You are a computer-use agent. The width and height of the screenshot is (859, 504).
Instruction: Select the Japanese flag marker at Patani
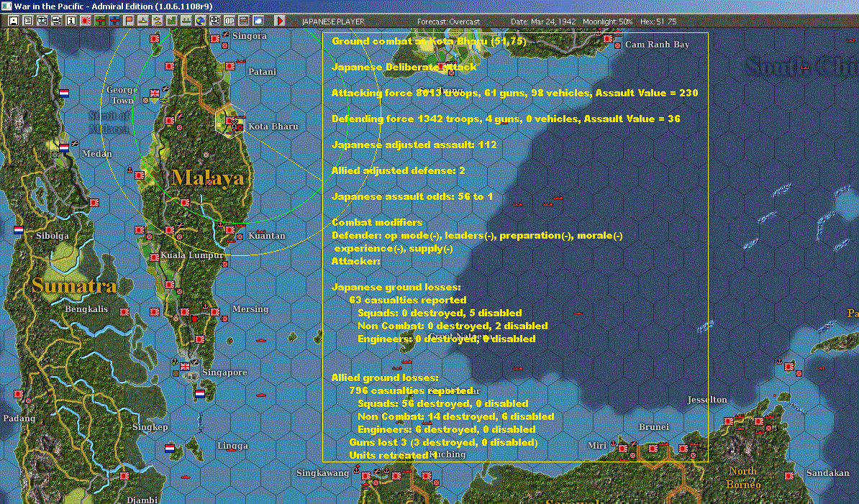point(230,66)
